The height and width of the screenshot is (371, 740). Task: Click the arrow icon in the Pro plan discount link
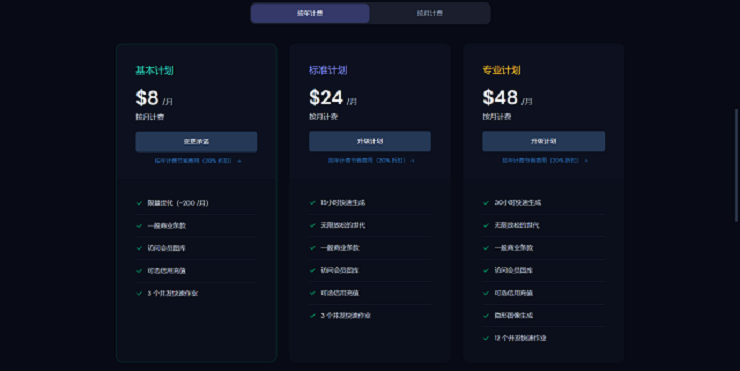586,160
